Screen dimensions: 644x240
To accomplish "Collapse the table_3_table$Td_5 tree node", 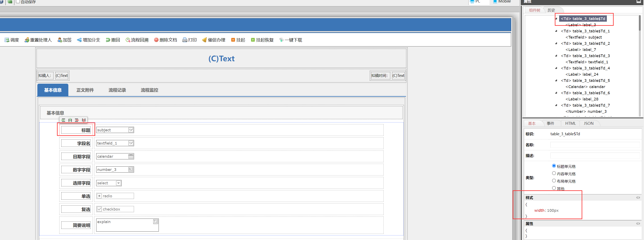I will (x=556, y=80).
